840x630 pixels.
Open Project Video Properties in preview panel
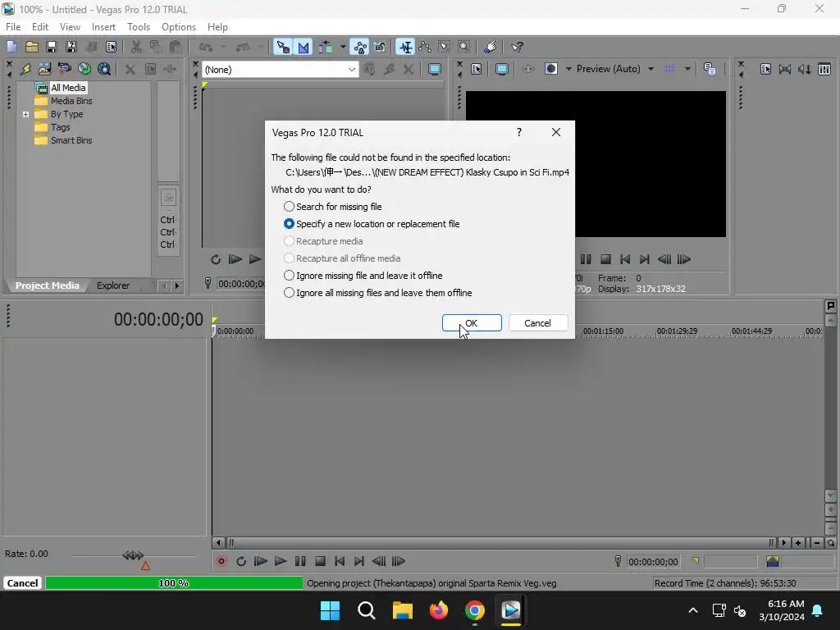point(477,69)
